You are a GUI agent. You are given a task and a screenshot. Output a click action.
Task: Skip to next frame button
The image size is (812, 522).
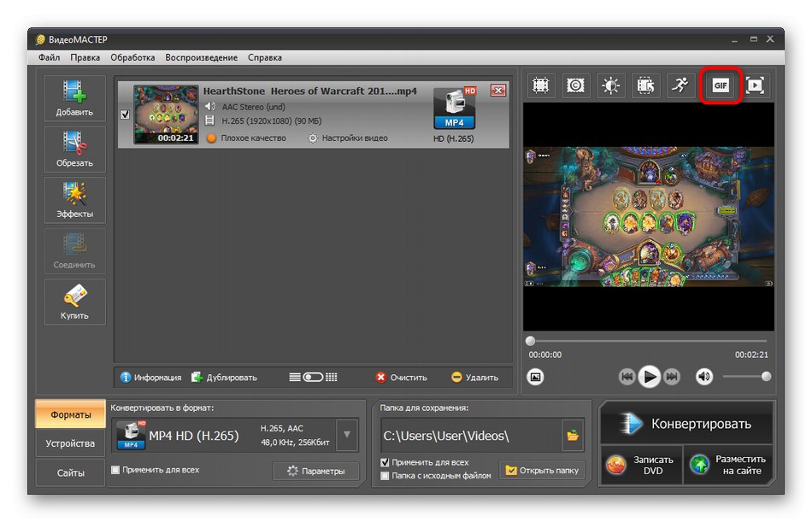point(672,377)
